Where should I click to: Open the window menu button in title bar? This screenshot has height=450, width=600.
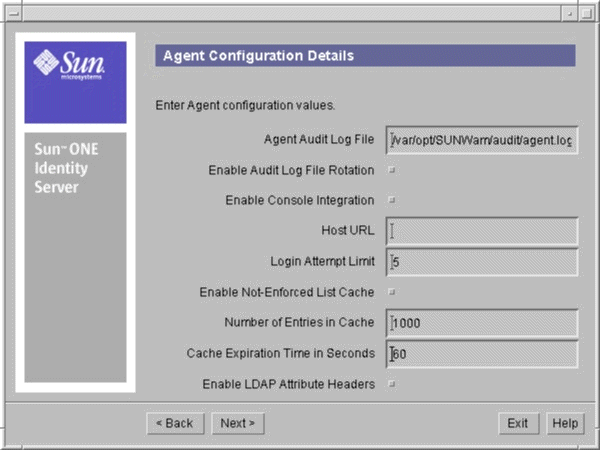pyautogui.click(x=14, y=13)
